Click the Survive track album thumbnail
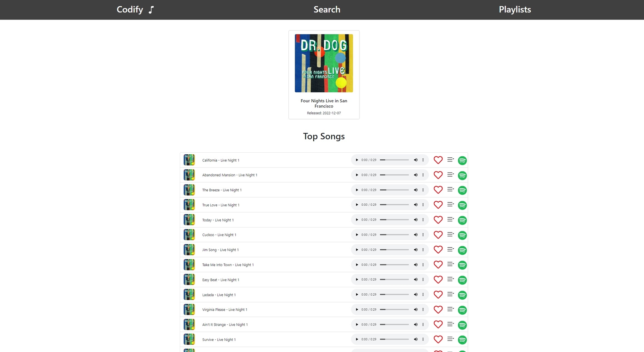The width and height of the screenshot is (644, 352). coord(189,339)
